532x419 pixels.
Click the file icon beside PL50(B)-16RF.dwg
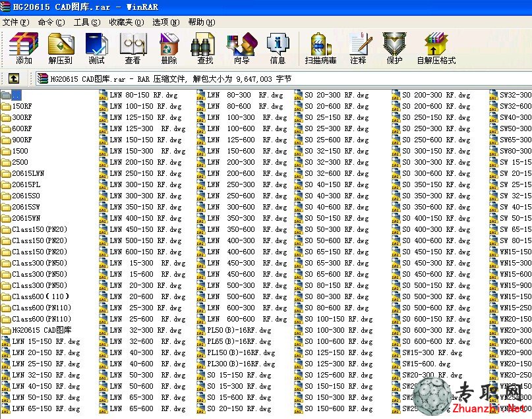point(201,331)
